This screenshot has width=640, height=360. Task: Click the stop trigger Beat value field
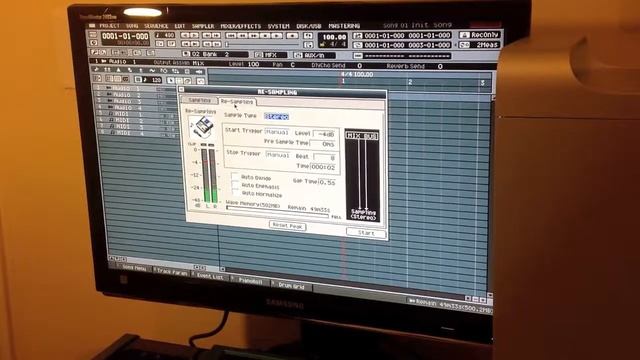[325, 157]
